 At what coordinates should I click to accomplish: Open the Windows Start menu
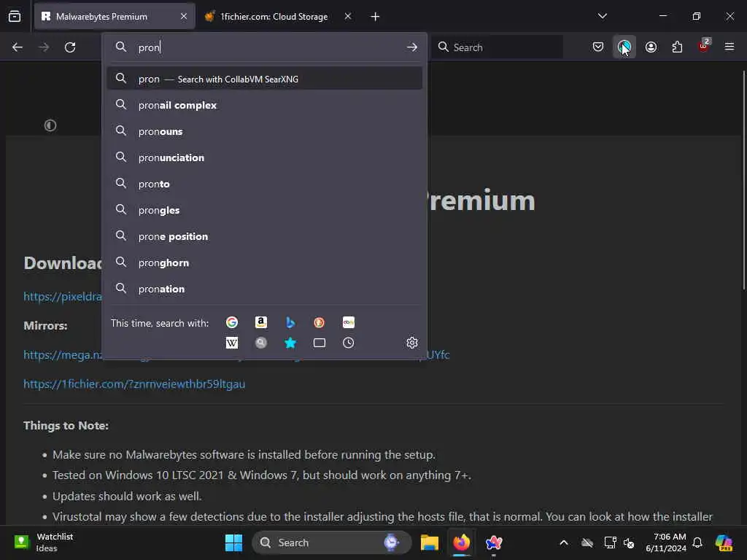pos(233,542)
